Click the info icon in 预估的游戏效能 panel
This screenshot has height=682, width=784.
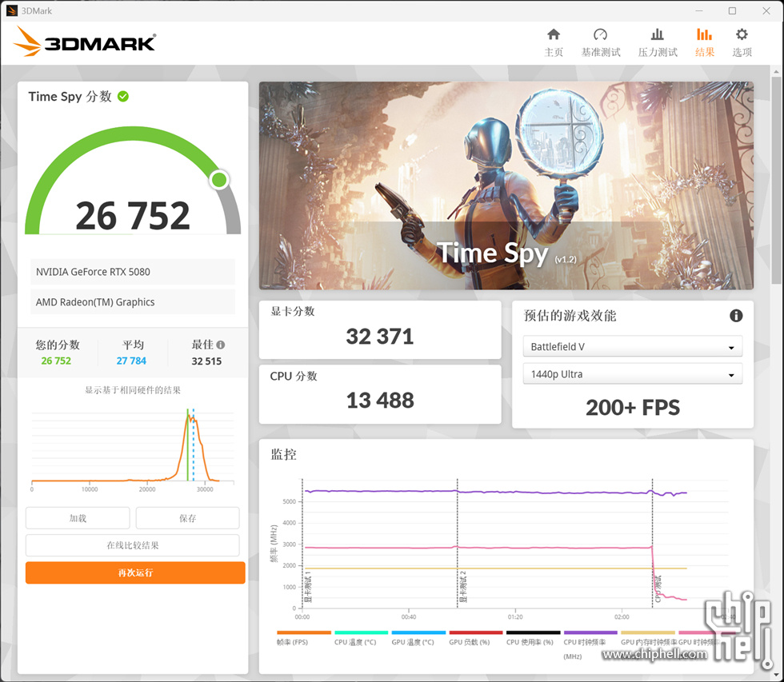(x=735, y=316)
